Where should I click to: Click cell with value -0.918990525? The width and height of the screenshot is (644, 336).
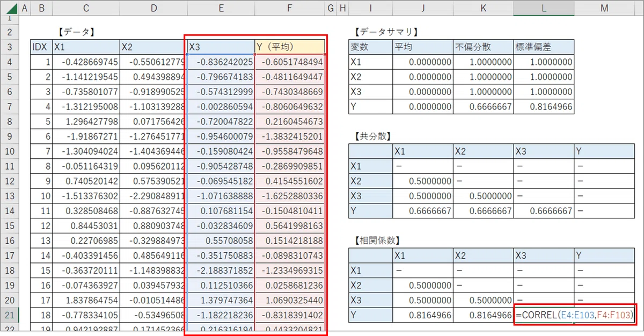click(x=154, y=92)
